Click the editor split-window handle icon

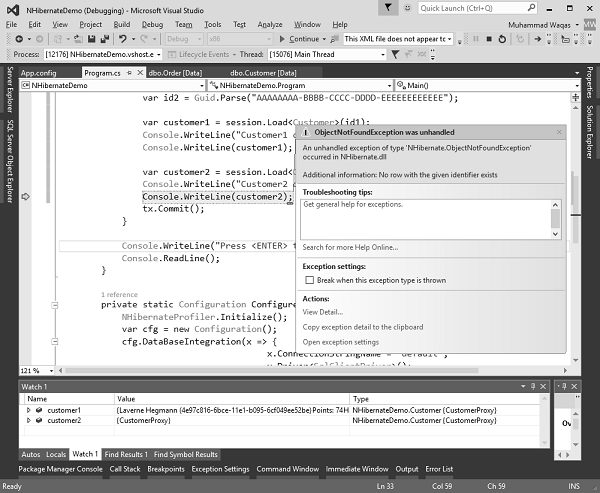575,97
